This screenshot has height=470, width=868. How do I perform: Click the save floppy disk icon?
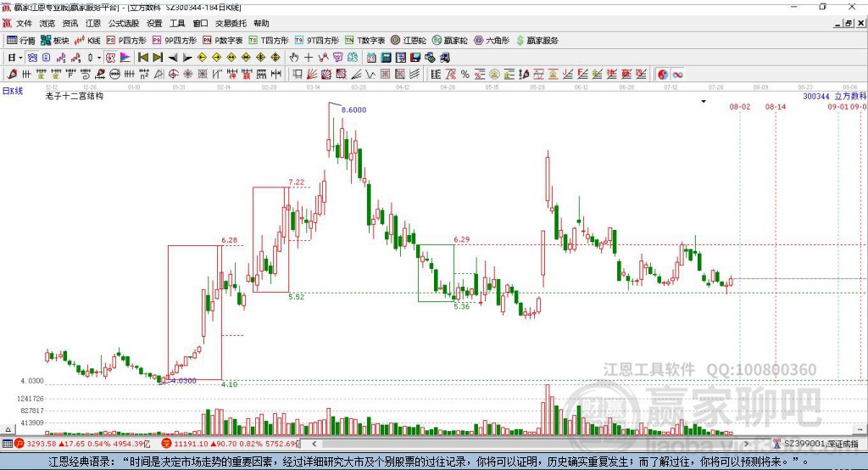coord(415,58)
